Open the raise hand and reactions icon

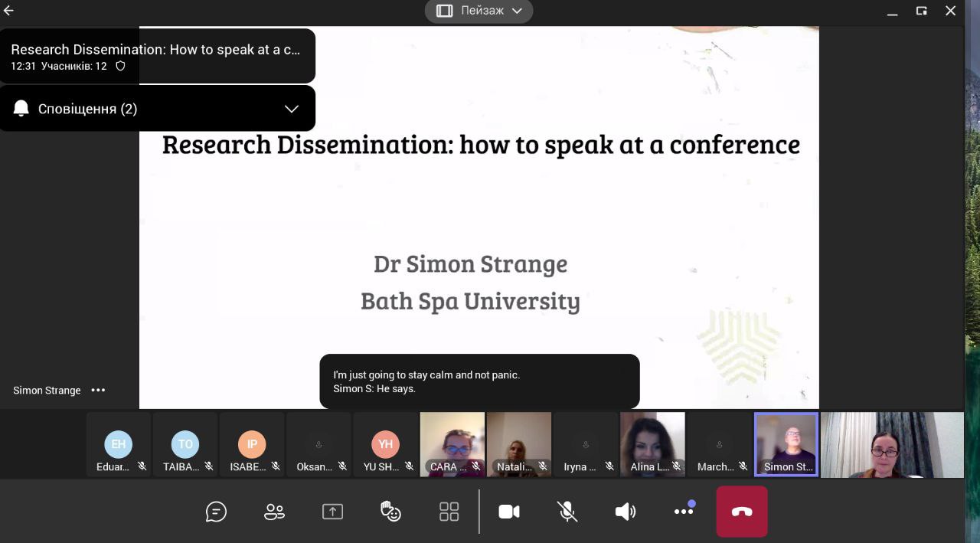[x=390, y=512]
